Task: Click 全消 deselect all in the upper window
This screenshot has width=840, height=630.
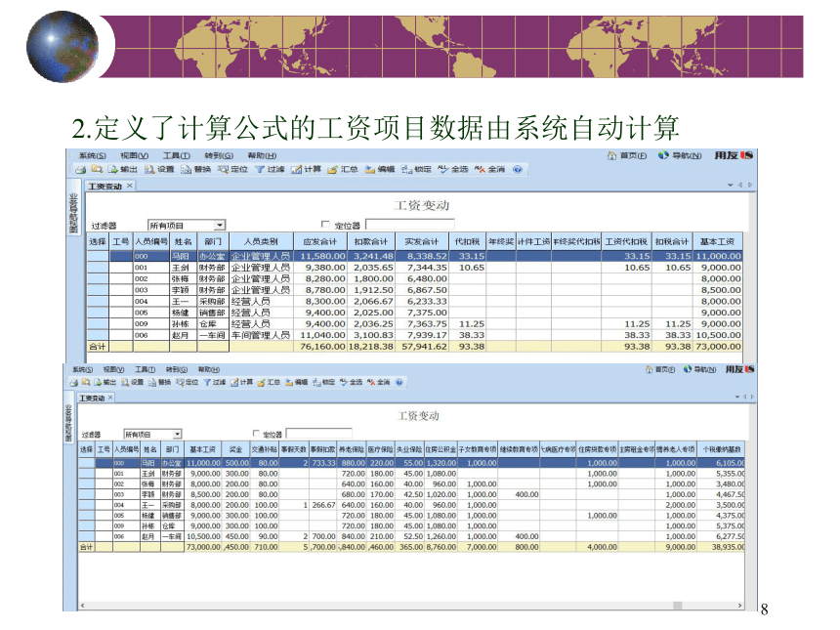Action: tap(489, 169)
